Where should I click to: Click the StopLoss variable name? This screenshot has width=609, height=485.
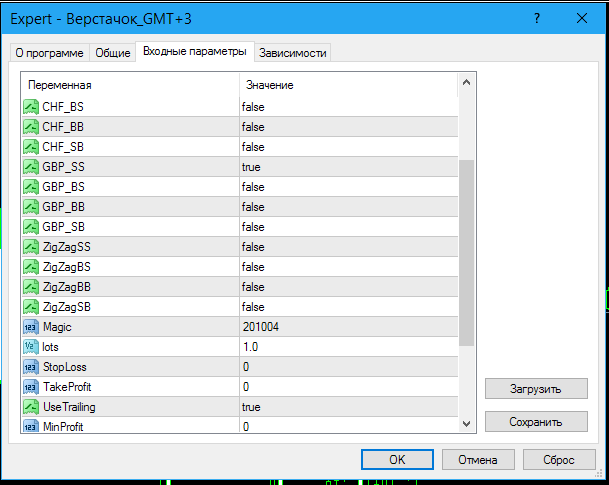[x=64, y=367]
